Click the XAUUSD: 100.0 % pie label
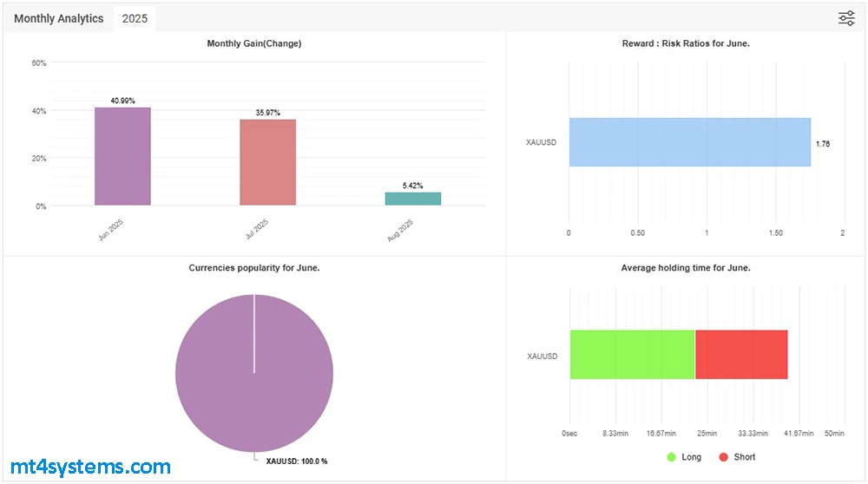Image resolution: width=868 pixels, height=484 pixels. (296, 462)
